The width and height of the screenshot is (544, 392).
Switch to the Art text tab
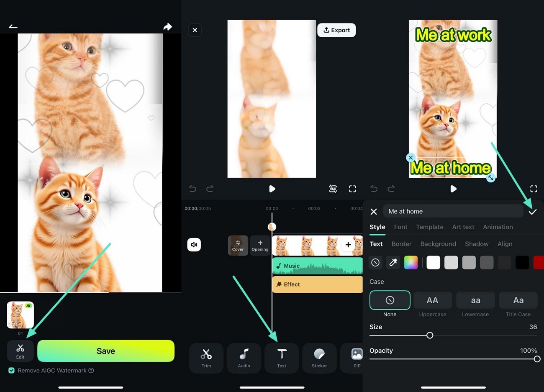tap(463, 227)
